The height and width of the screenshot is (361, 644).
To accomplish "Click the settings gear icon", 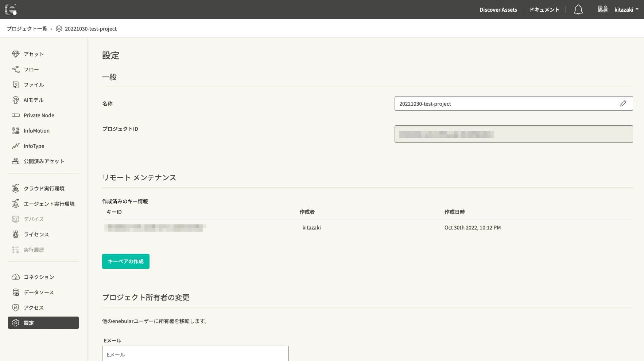I will 15,323.
